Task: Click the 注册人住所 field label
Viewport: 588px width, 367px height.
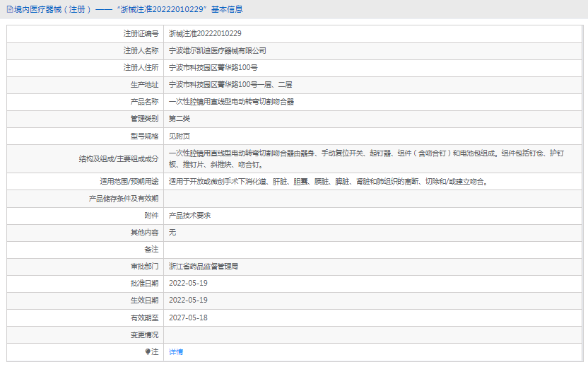Action: (x=141, y=68)
